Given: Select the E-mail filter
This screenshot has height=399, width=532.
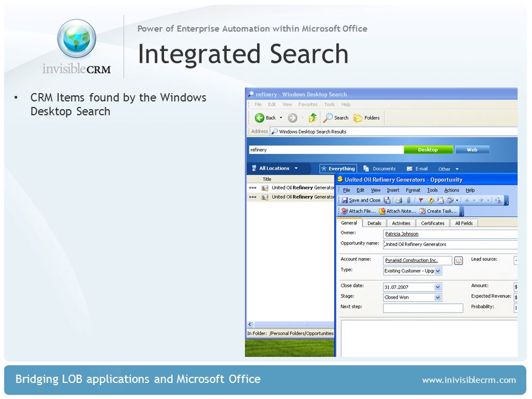Looking at the screenshot, I should [417, 168].
